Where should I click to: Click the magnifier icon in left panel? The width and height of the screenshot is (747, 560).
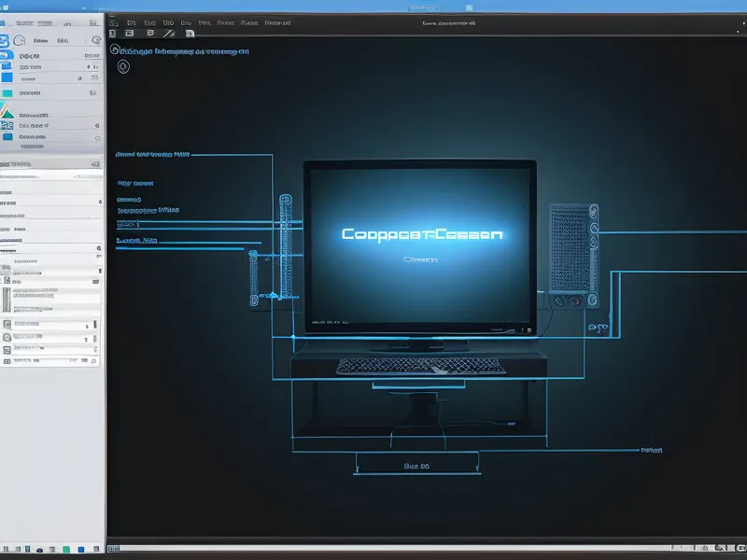pos(99,248)
